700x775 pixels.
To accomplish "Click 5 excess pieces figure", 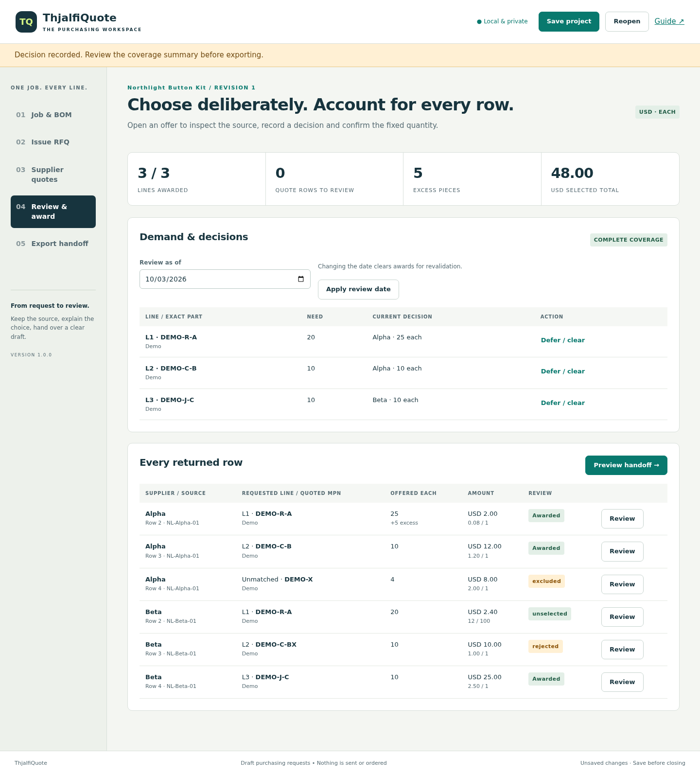I will (x=418, y=173).
